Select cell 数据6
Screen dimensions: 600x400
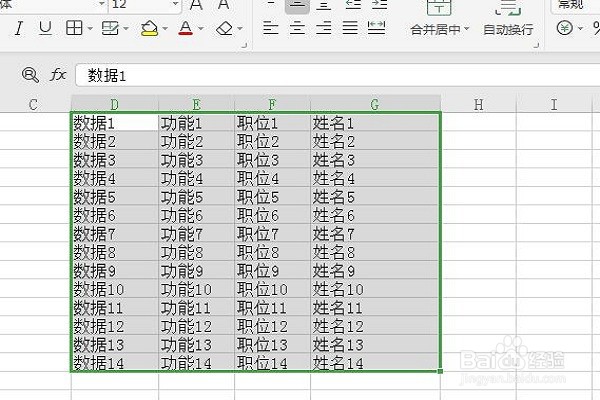tap(114, 215)
